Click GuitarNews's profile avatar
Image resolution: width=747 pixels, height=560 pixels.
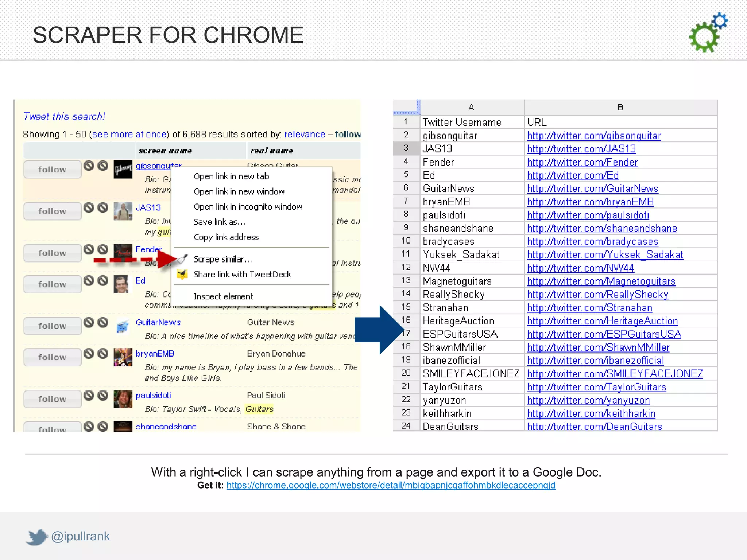(123, 326)
